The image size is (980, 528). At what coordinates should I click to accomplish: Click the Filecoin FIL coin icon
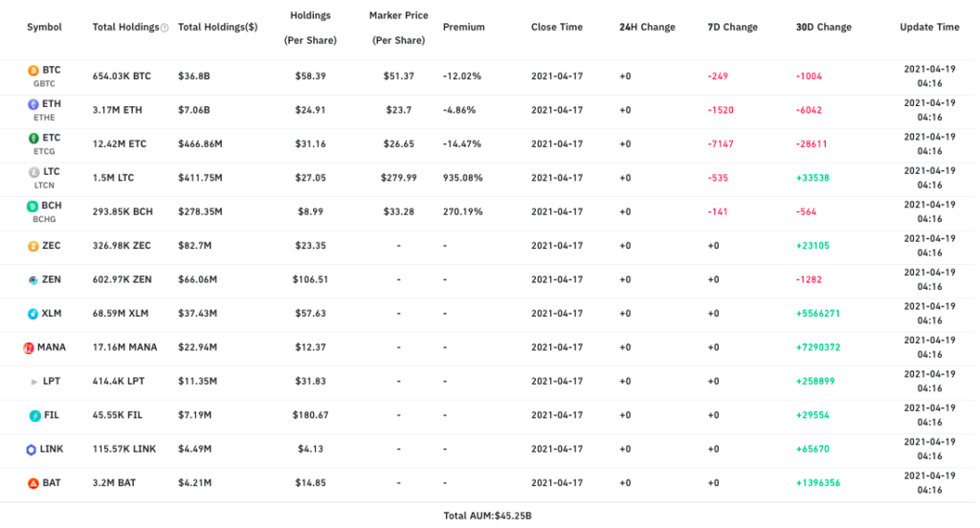point(33,415)
